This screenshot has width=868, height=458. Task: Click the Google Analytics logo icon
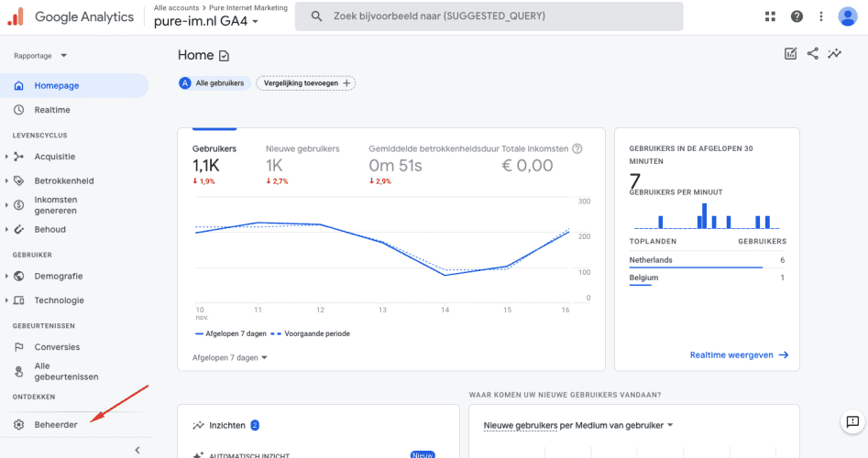(16, 16)
